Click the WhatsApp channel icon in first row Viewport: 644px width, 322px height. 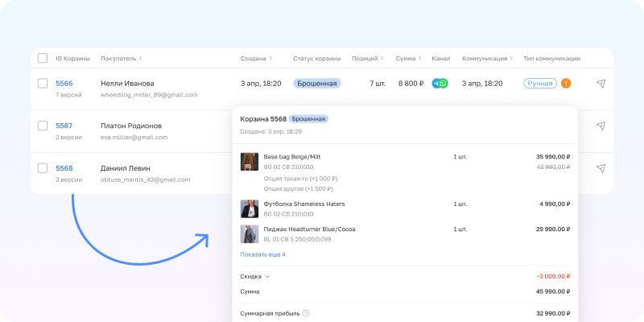click(x=444, y=83)
